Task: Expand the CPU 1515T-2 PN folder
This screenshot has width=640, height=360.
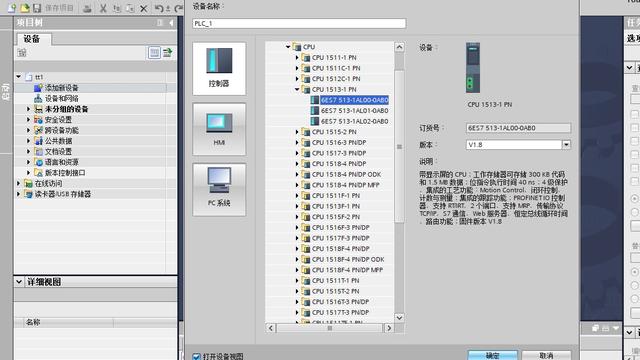Action: coord(297,291)
